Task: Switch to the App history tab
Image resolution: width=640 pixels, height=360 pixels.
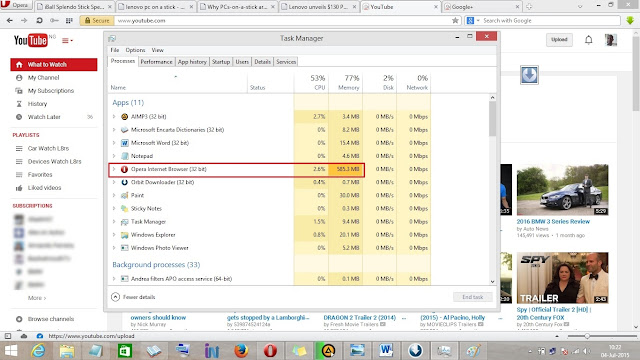Action: [192, 62]
